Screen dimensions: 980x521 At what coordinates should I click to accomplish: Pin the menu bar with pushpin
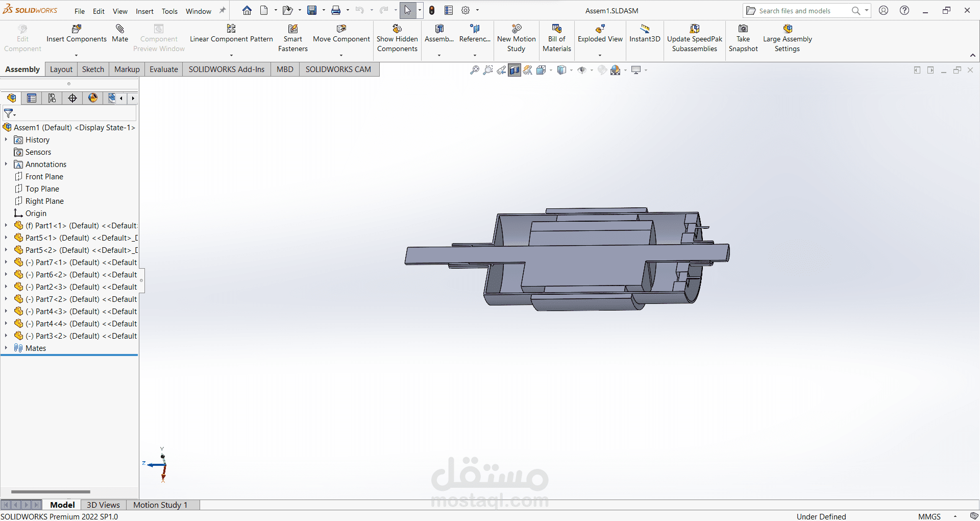tap(223, 10)
